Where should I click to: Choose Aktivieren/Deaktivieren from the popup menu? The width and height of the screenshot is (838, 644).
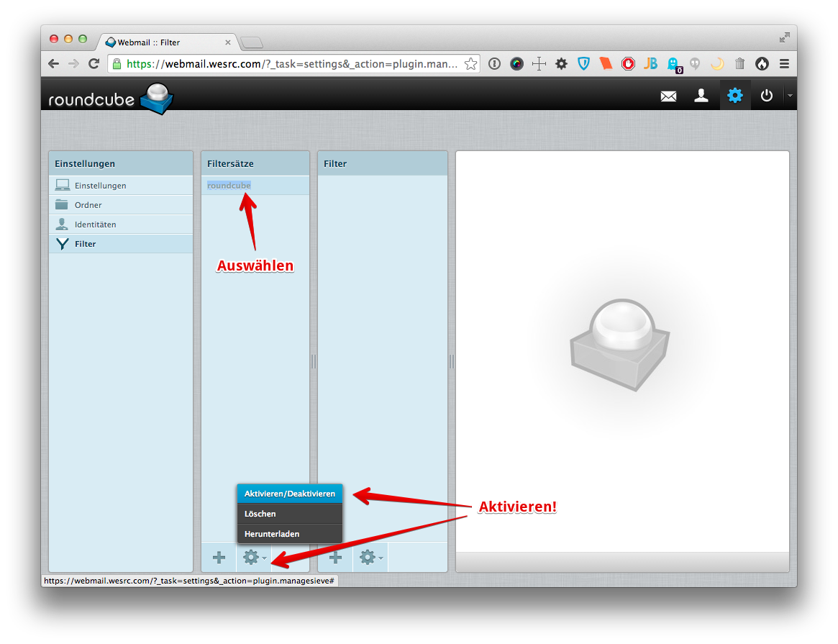click(290, 494)
